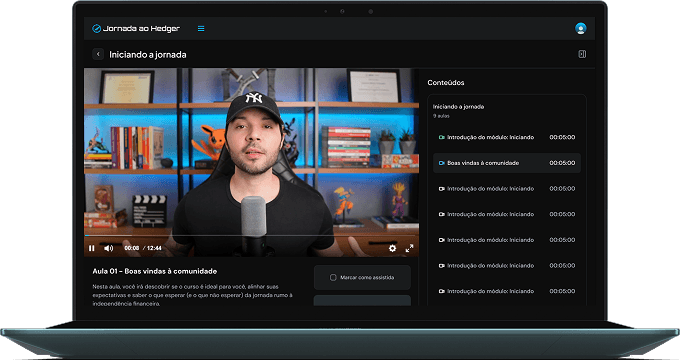Open video settings gear
This screenshot has height=360, width=680.
click(392, 248)
